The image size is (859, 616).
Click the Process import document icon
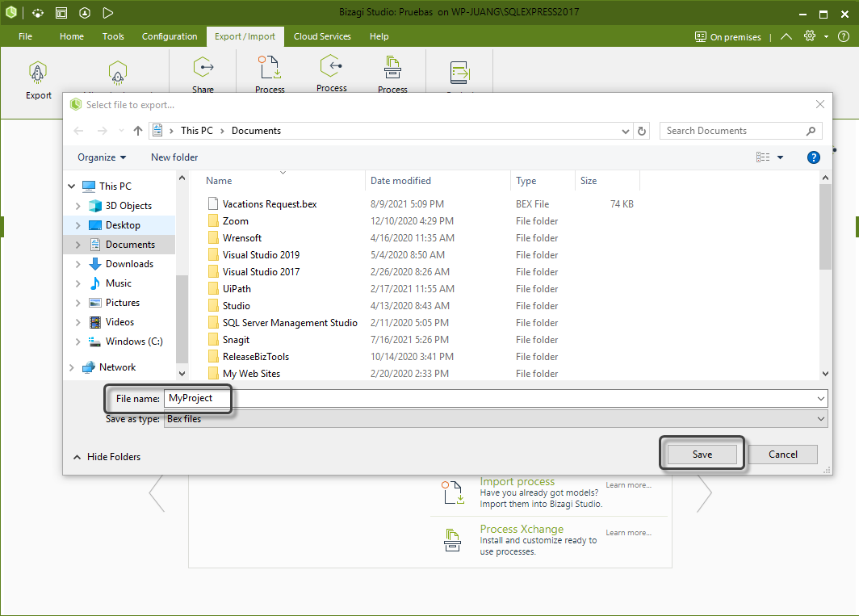point(270,68)
